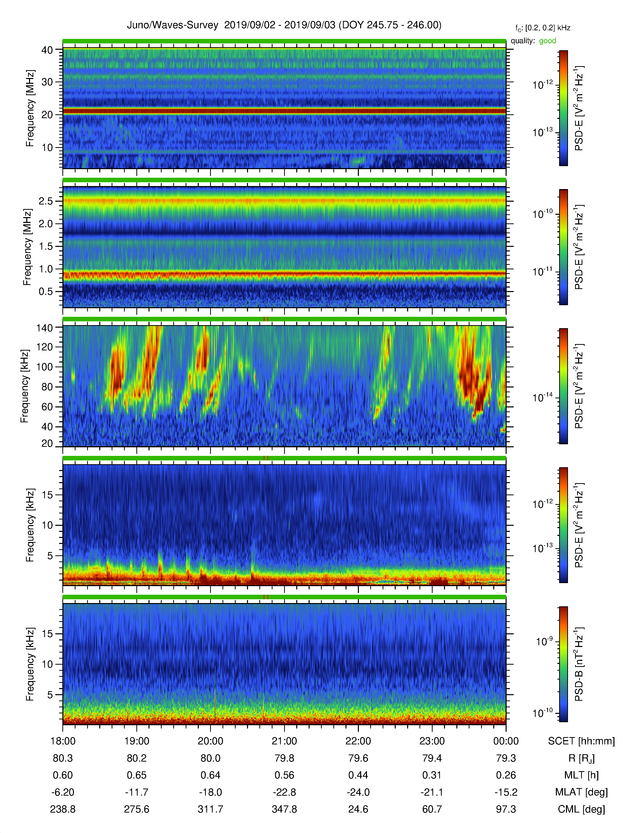Click the CML value 347.8
The image size is (644, 833).
click(284, 809)
